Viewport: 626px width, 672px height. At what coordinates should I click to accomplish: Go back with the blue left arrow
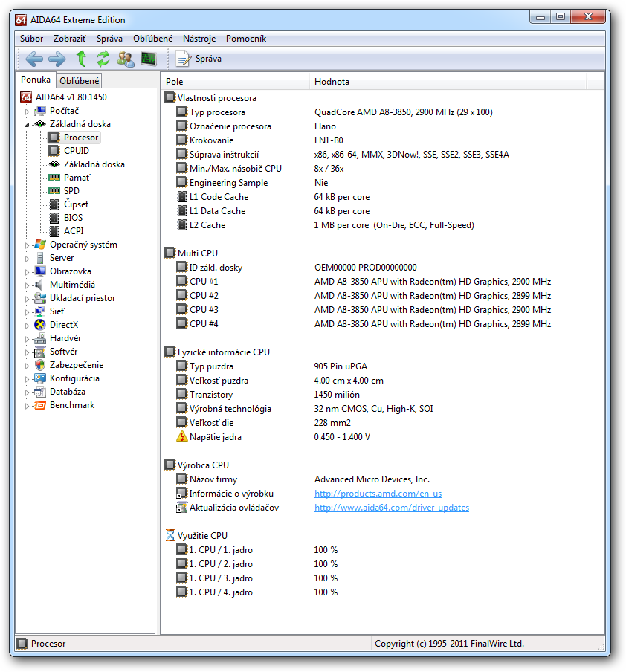pyautogui.click(x=34, y=59)
